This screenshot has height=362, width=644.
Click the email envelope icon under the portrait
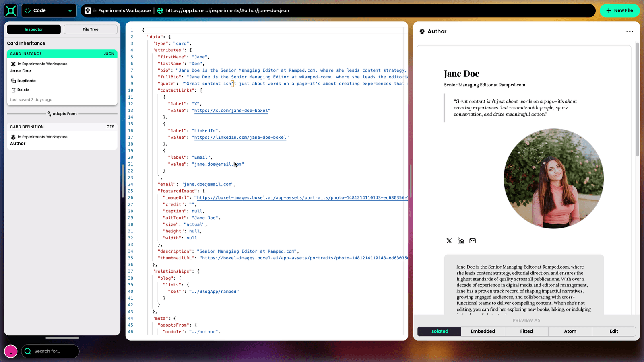pyautogui.click(x=472, y=241)
